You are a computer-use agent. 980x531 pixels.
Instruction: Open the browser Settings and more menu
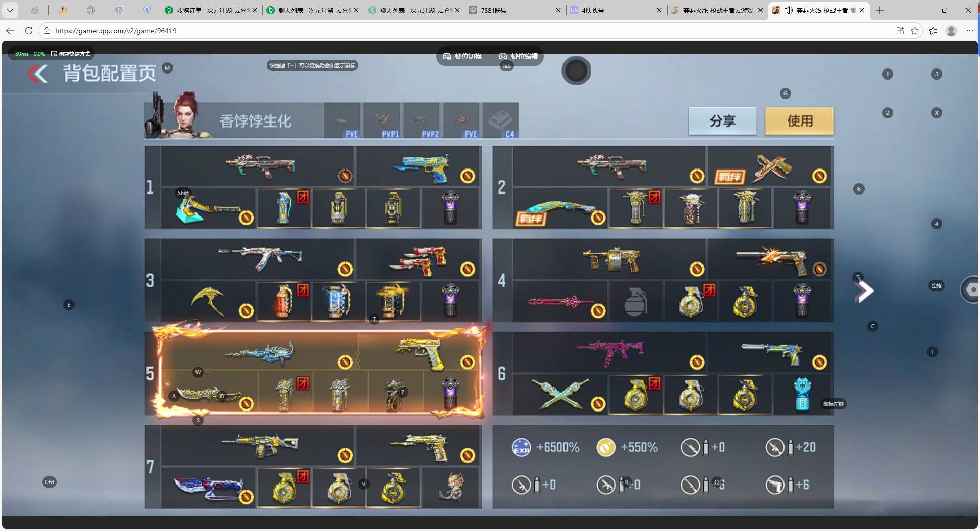[970, 31]
